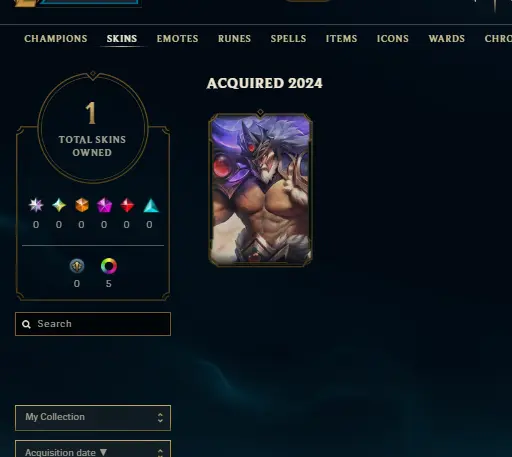Select the owned skin thumbnail card
Image resolution: width=512 pixels, height=457 pixels.
[x=260, y=189]
